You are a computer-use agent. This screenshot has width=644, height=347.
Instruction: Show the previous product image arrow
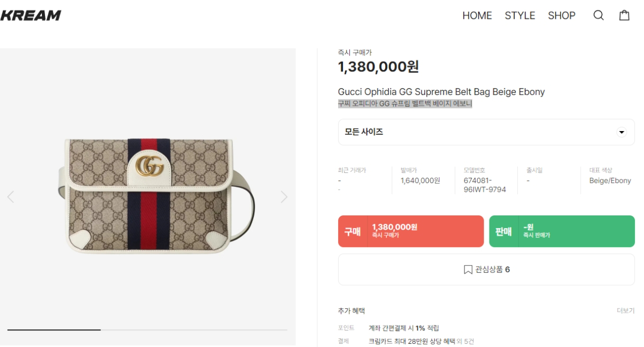click(x=11, y=197)
